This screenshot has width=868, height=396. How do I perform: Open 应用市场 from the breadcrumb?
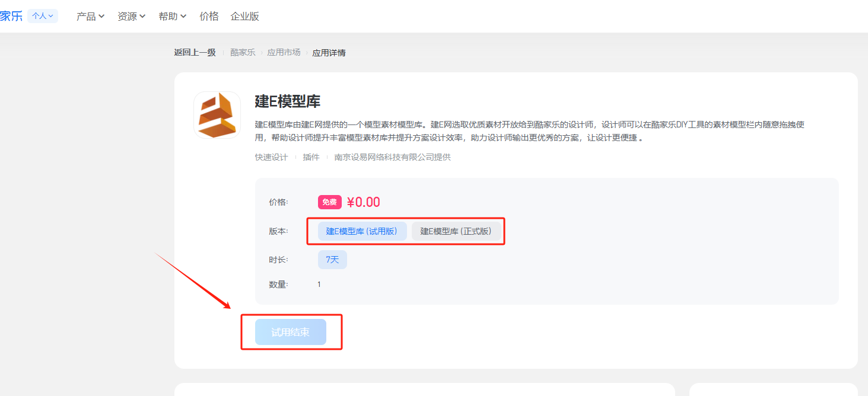pyautogui.click(x=284, y=53)
